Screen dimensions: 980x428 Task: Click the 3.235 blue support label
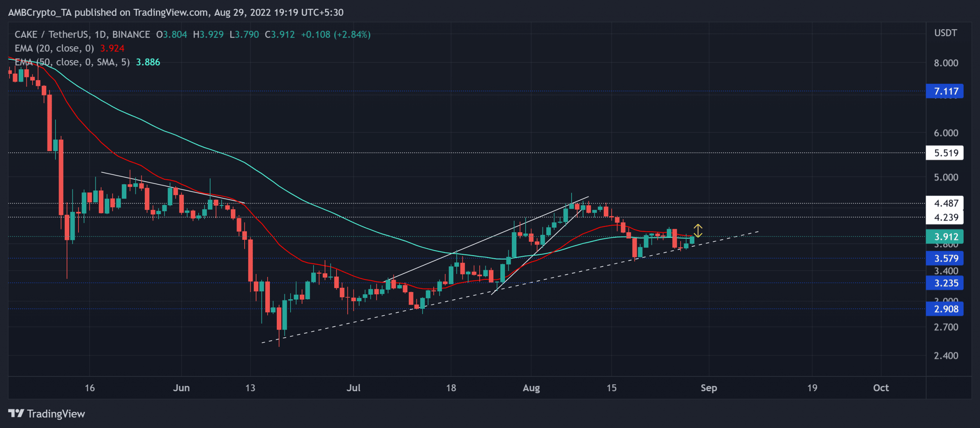[944, 283]
